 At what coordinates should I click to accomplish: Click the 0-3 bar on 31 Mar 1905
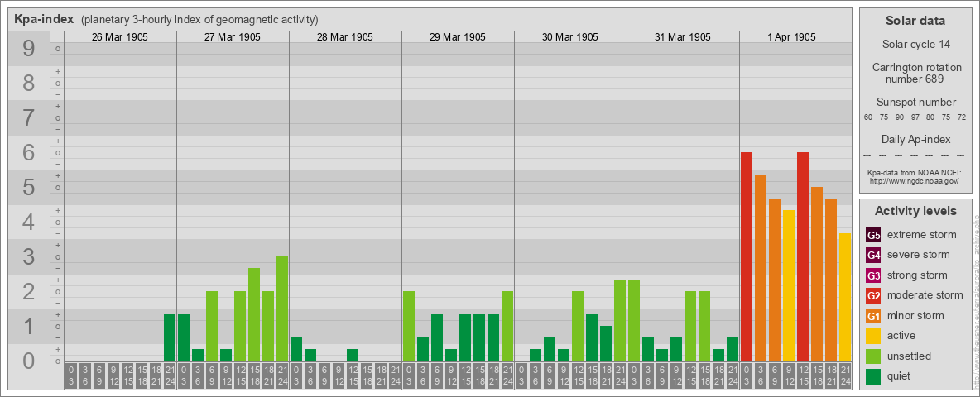(x=634, y=321)
